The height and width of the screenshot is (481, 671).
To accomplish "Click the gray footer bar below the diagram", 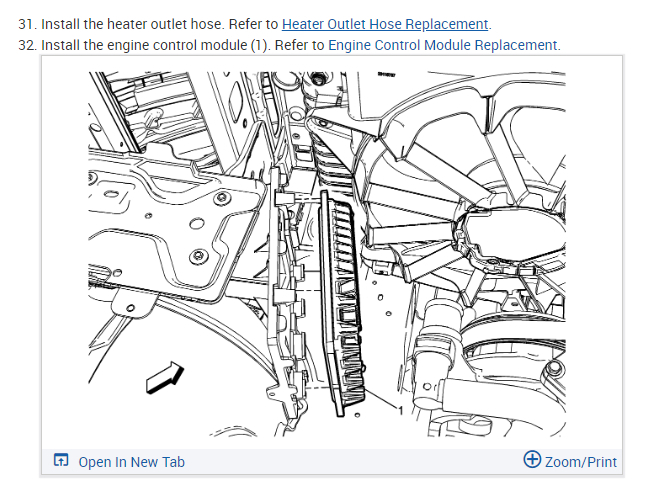I will (x=332, y=461).
